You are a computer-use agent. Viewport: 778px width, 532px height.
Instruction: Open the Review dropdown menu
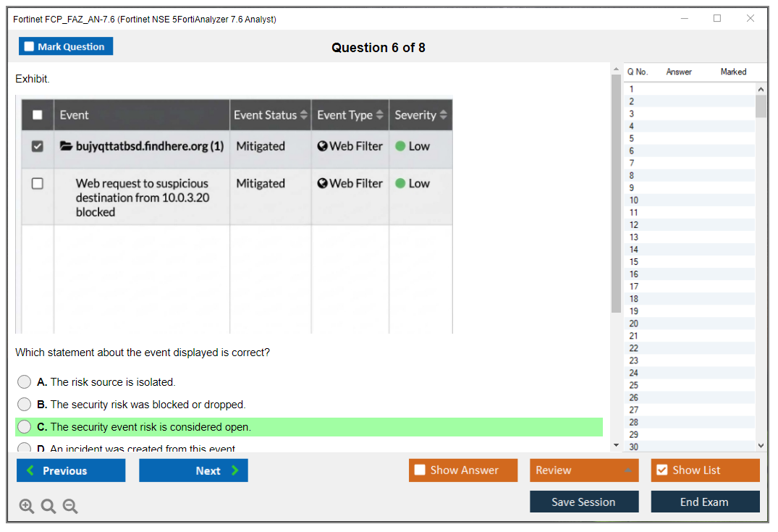pyautogui.click(x=584, y=470)
